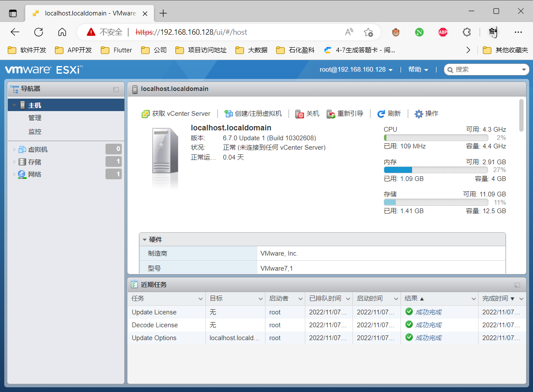Click the green N extension icon
Image resolution: width=533 pixels, height=392 pixels.
(419, 32)
